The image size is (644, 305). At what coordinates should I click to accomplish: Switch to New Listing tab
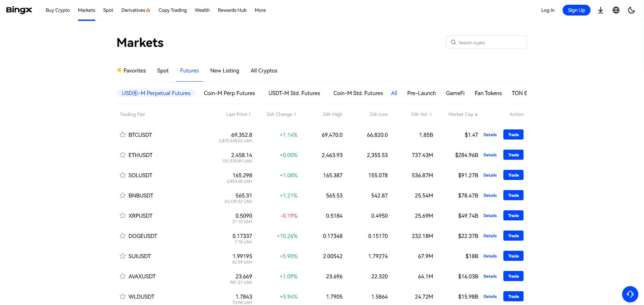tap(225, 70)
